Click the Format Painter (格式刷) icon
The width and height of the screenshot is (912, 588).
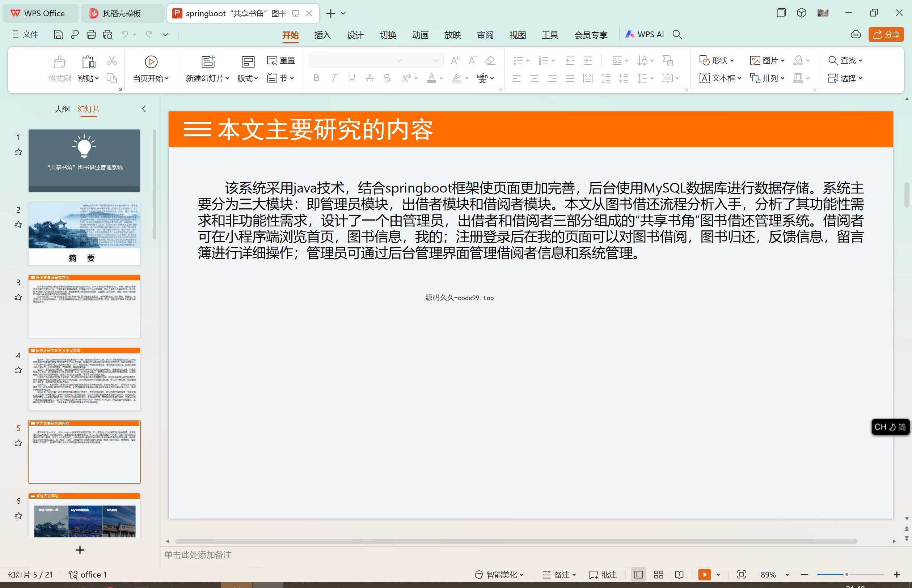click(60, 61)
